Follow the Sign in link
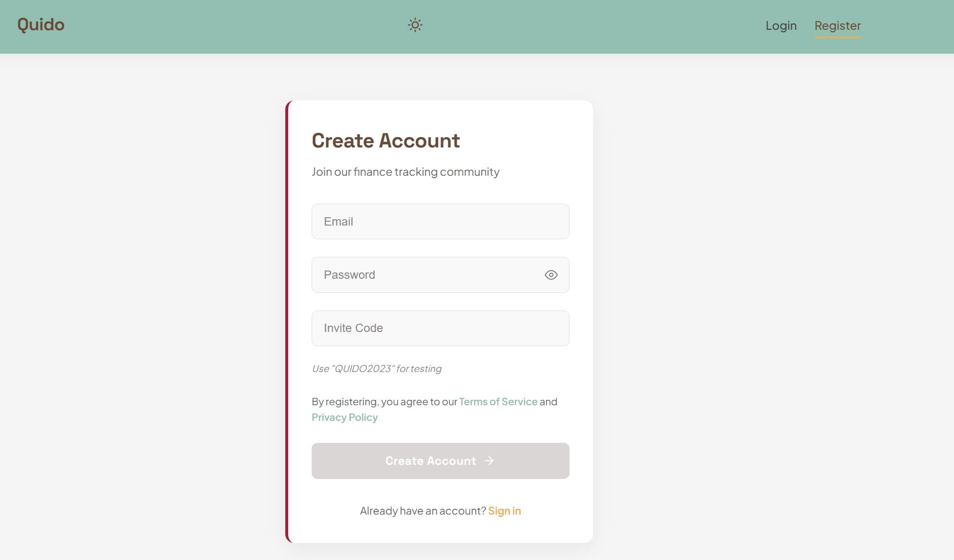This screenshot has height=560, width=954. point(504,511)
